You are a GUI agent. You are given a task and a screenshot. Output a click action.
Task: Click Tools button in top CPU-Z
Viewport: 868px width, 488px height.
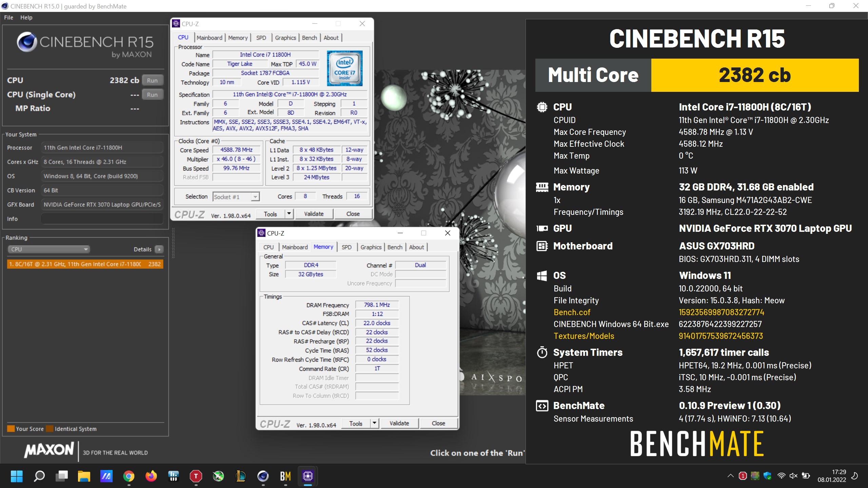tap(270, 214)
